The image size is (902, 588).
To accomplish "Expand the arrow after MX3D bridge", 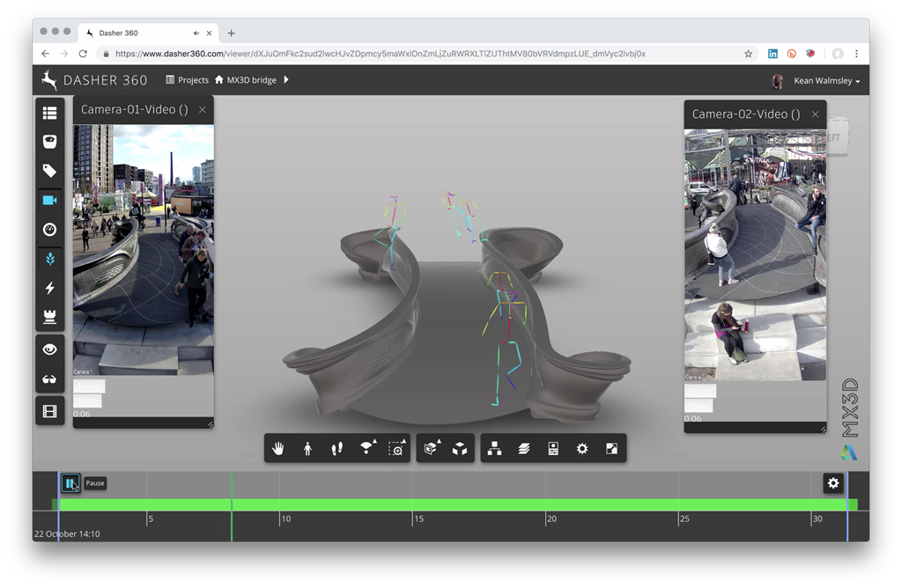I will pos(286,80).
